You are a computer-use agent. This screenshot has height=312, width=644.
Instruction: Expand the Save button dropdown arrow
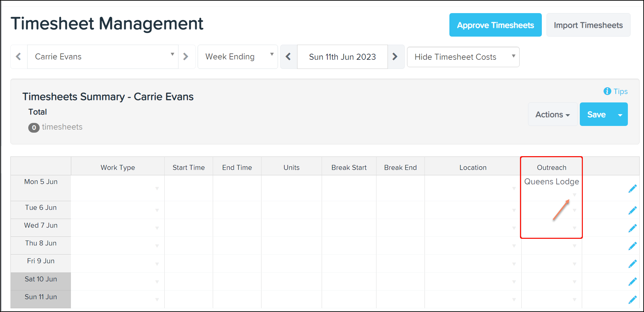tap(620, 114)
